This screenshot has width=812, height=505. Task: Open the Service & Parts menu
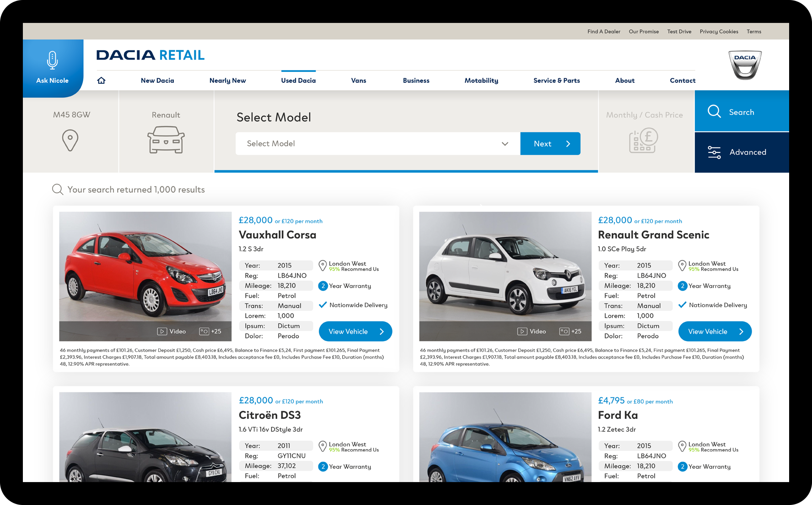point(556,81)
